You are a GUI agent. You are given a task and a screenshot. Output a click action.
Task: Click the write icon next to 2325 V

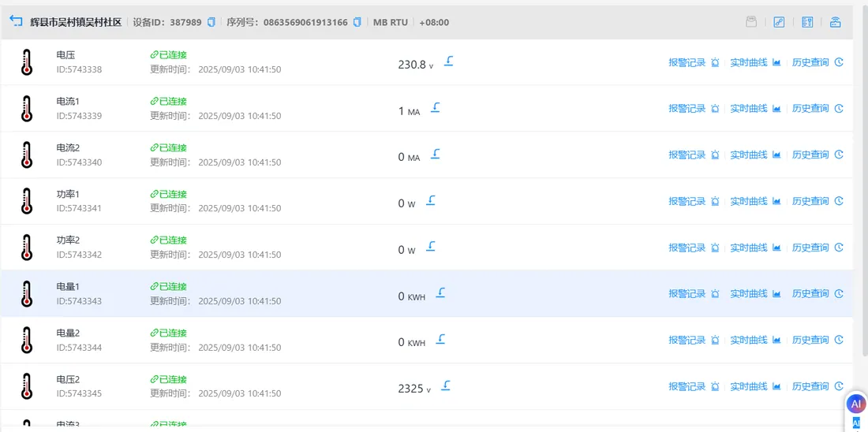(446, 385)
